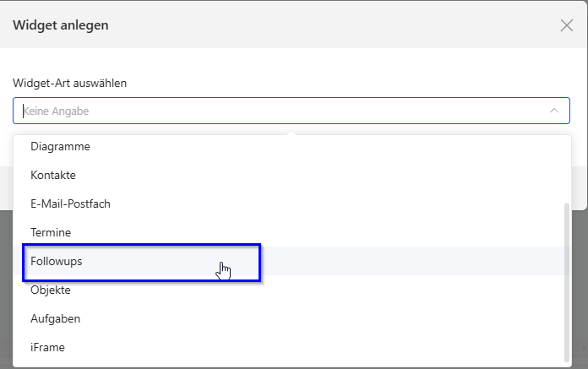Choose the Kontakte widget type
This screenshot has height=369, width=588.
(292, 175)
